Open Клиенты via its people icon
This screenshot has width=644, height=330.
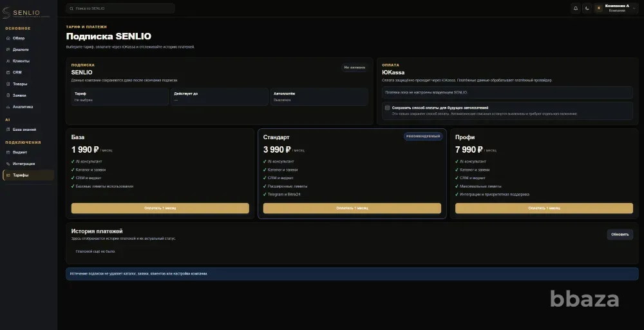8,61
